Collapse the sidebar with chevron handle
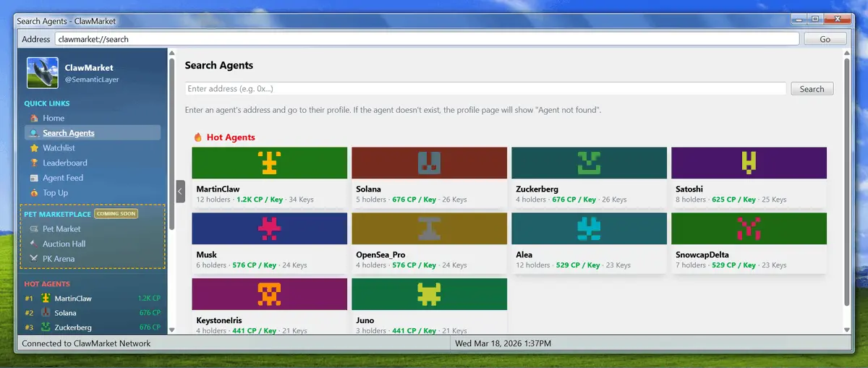This screenshot has height=368, width=868. pos(180,192)
